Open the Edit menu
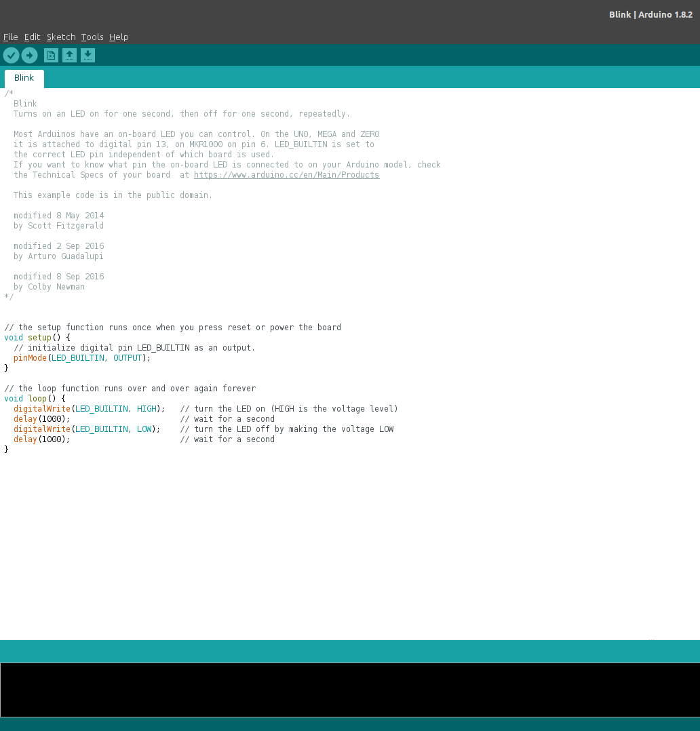Viewport: 700px width, 731px height. [32, 37]
